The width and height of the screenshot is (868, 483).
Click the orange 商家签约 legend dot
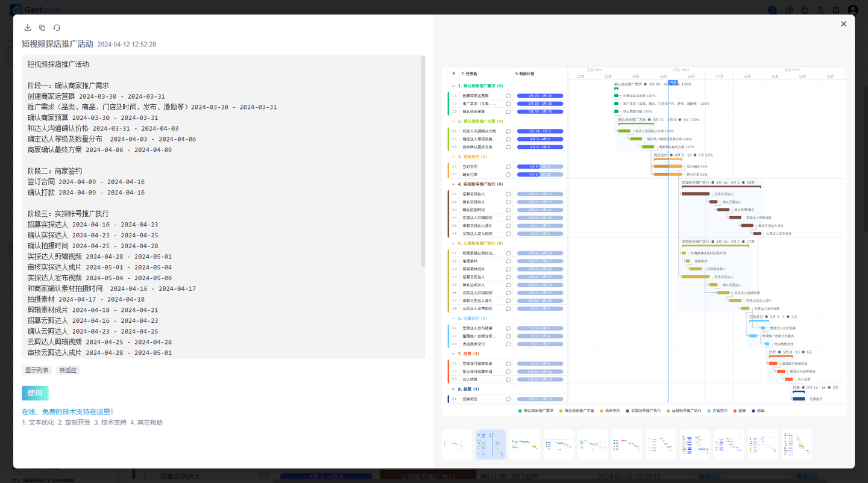[x=602, y=411]
